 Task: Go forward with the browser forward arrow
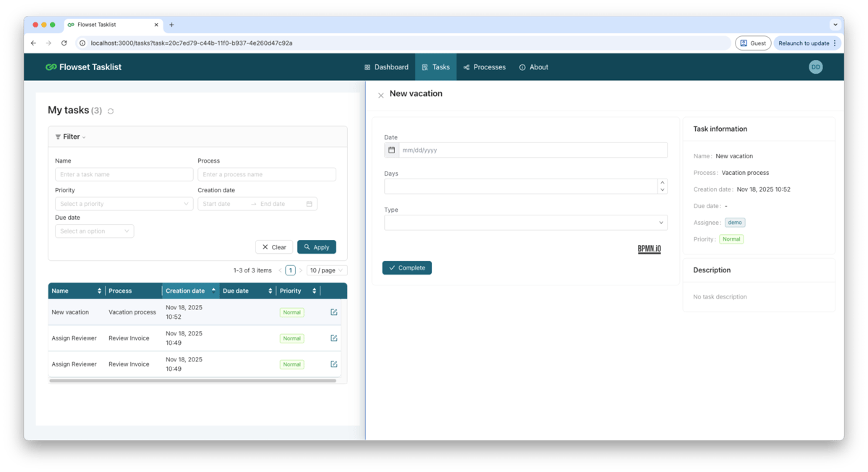[48, 43]
